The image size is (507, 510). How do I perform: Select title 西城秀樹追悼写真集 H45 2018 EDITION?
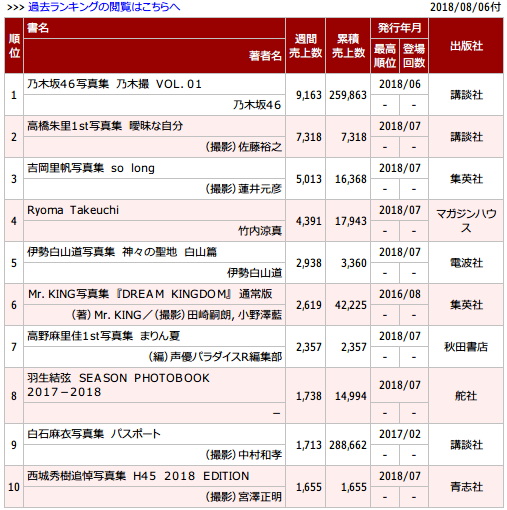point(138,476)
